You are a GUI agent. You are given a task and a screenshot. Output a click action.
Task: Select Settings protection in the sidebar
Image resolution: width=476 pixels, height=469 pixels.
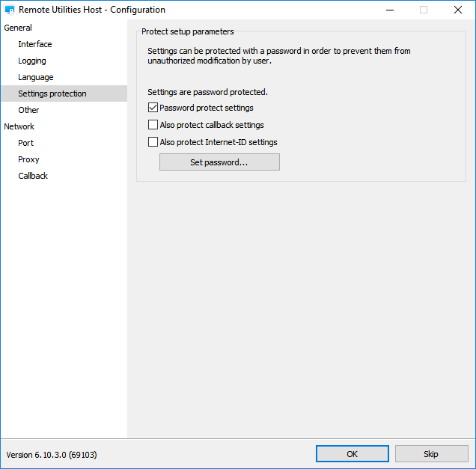[52, 94]
